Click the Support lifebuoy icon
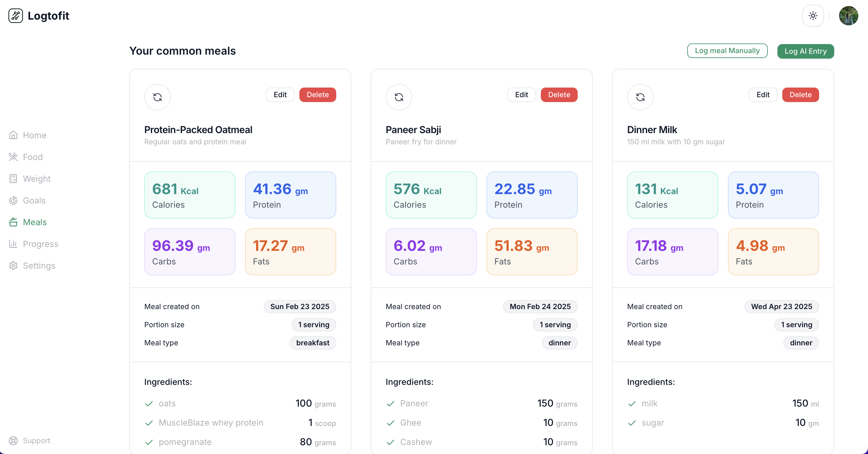This screenshot has width=868, height=454. click(x=13, y=440)
